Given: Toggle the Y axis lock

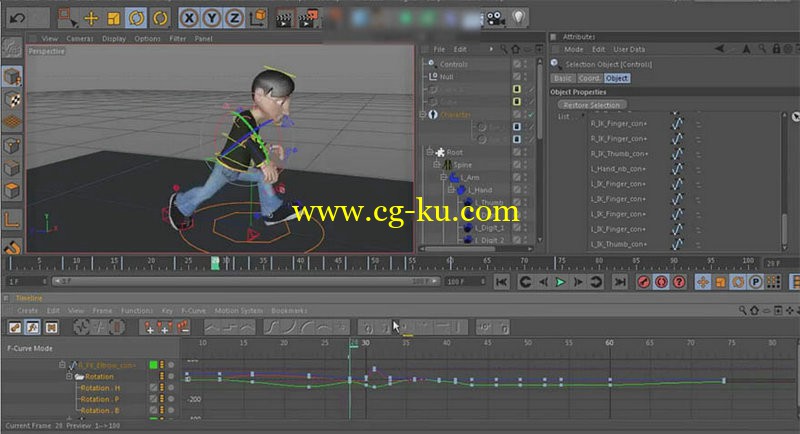Looking at the screenshot, I should pyautogui.click(x=211, y=19).
